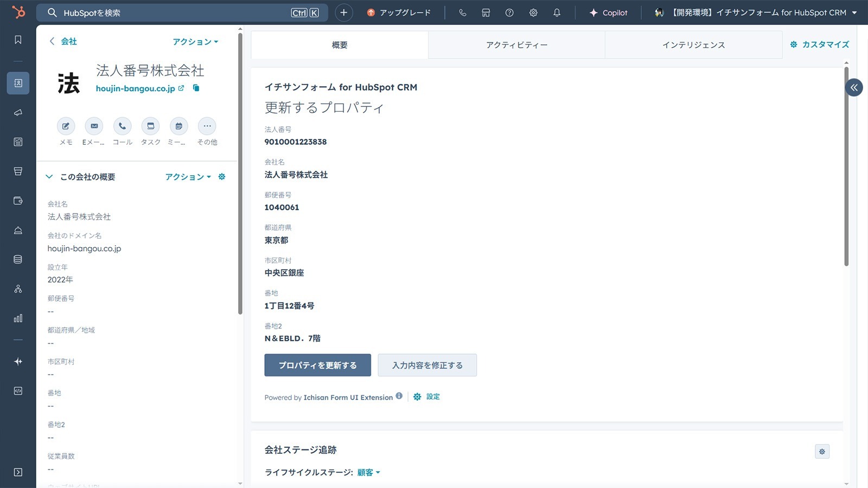Open the Workflows automation icon in sidebar

tap(17, 289)
